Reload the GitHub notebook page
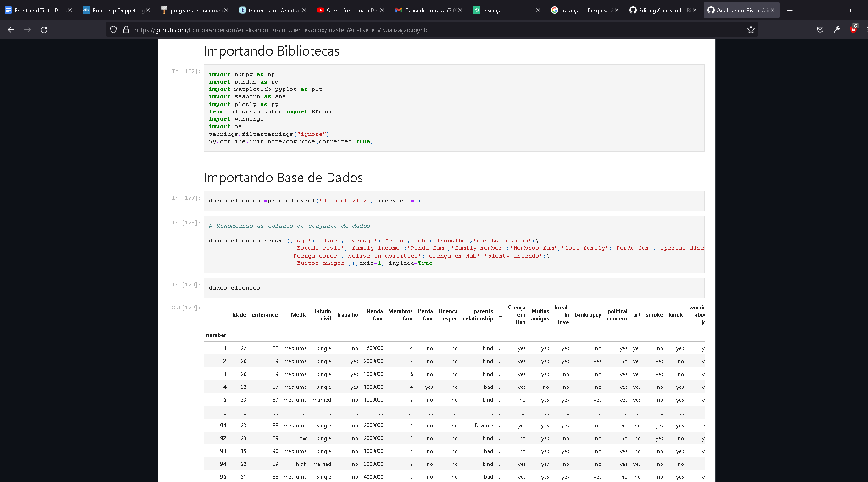Image resolution: width=868 pixels, height=482 pixels. point(44,30)
